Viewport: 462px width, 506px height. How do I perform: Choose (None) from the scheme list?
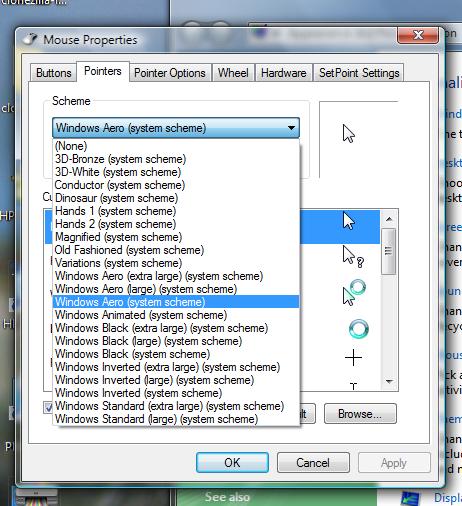tap(176, 146)
